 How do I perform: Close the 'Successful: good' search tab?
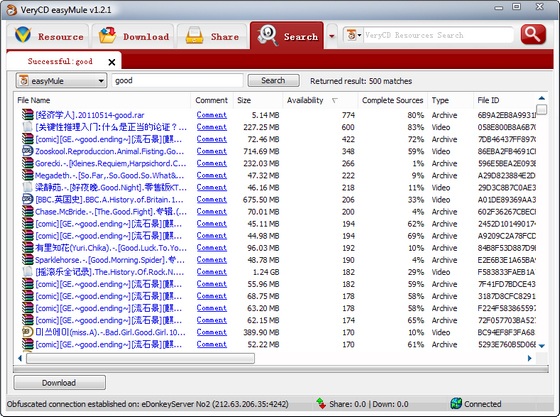coord(112,62)
